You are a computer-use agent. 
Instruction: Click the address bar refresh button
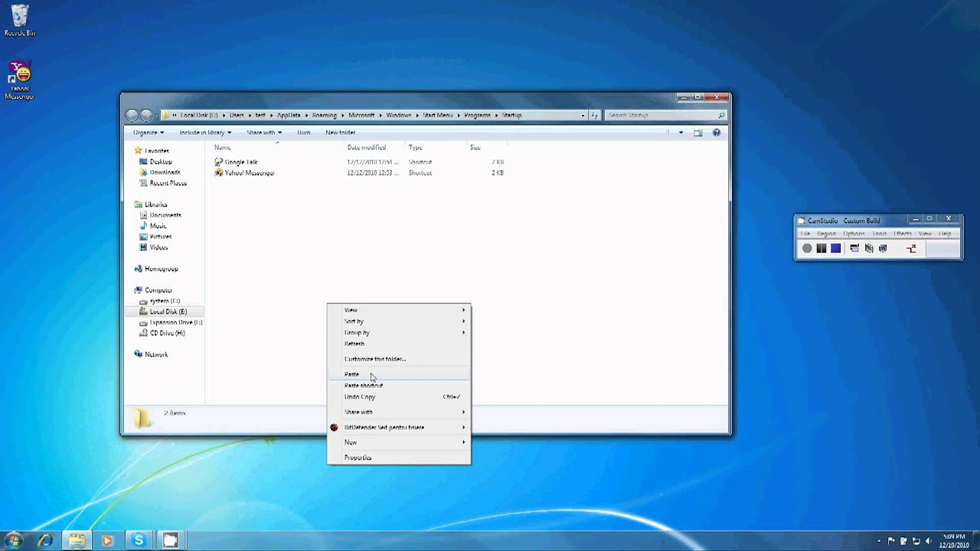click(x=594, y=116)
